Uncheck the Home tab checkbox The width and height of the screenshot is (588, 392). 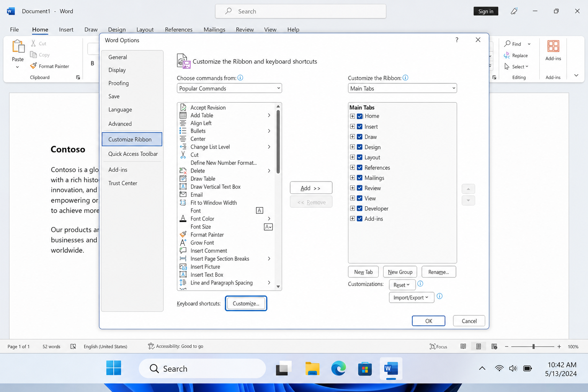[360, 116]
